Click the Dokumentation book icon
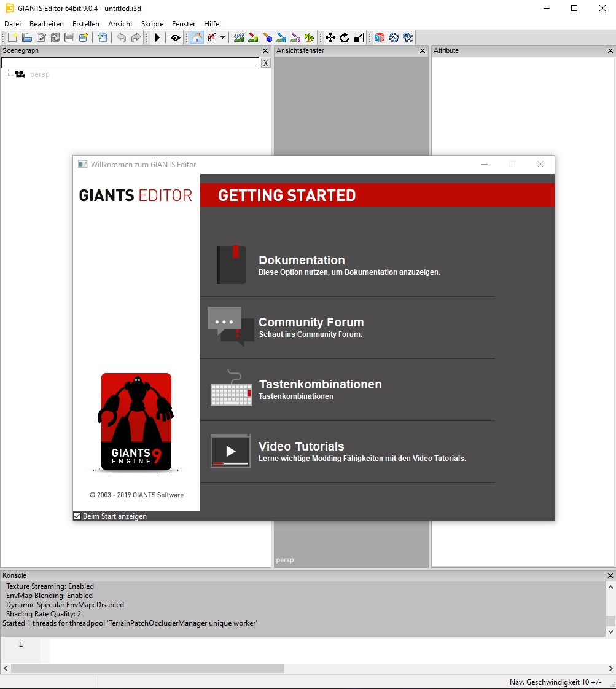Image resolution: width=616 pixels, height=689 pixels. coord(231,265)
